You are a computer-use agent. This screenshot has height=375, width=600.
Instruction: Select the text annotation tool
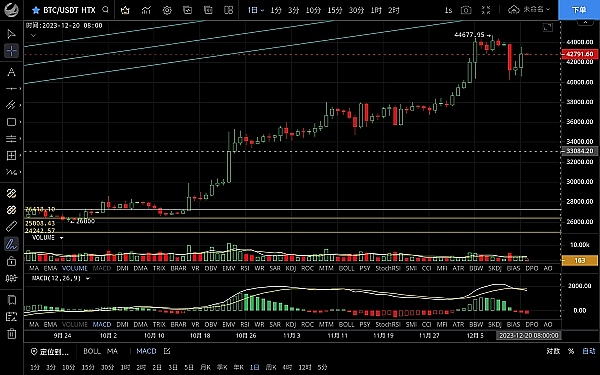click(x=11, y=72)
